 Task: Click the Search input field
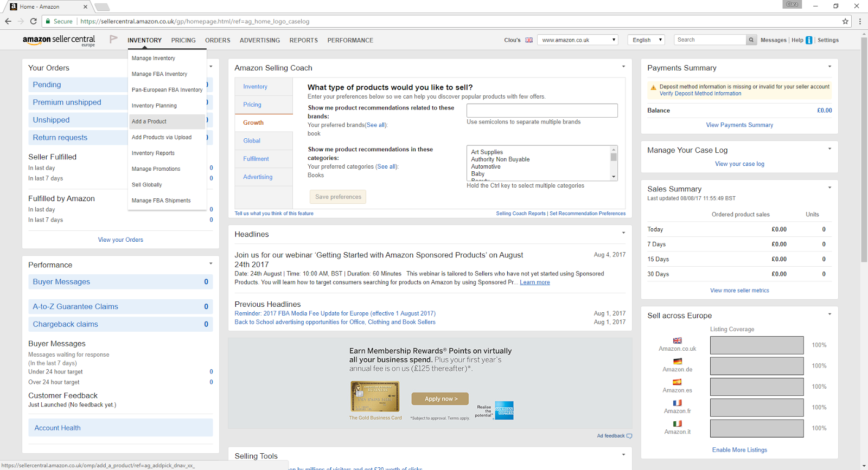710,40
